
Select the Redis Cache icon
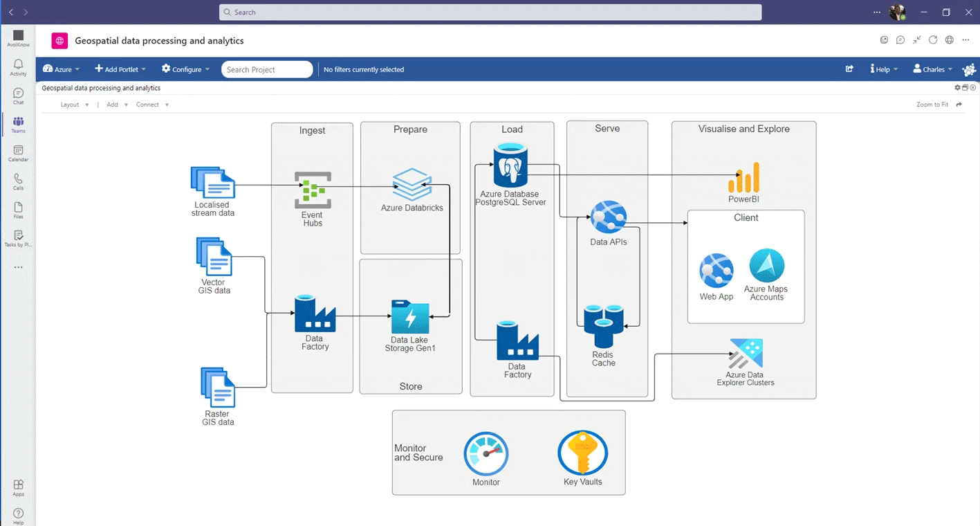point(604,327)
